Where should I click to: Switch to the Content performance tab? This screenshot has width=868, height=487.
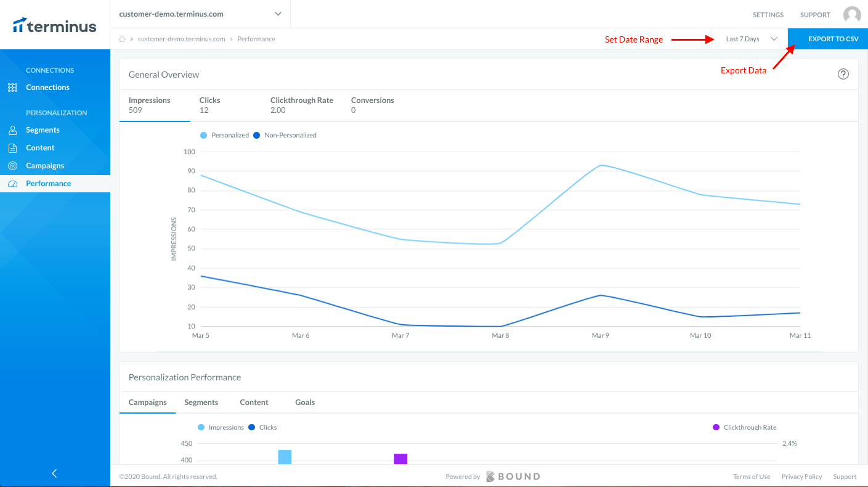click(x=254, y=403)
